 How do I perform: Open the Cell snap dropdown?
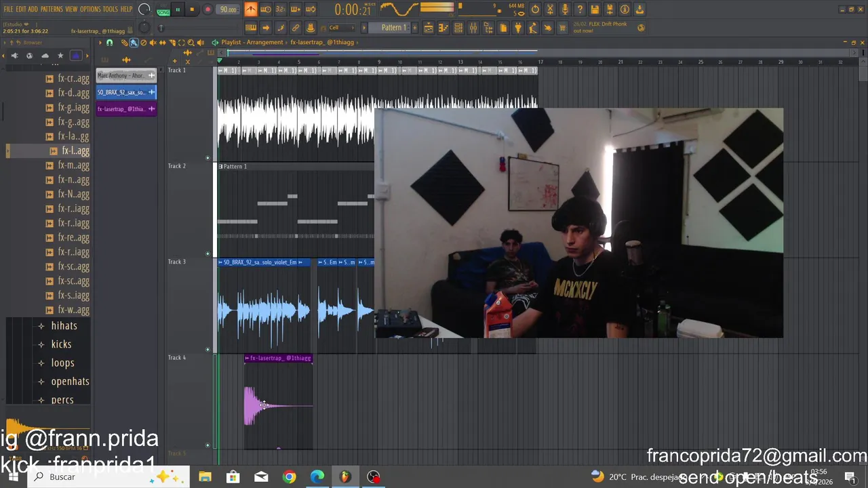click(x=342, y=28)
